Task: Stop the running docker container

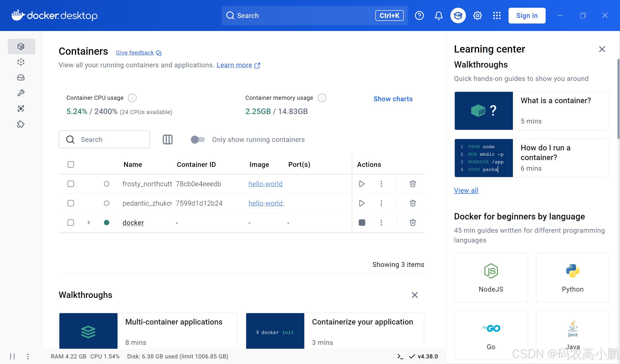Action: click(x=362, y=223)
